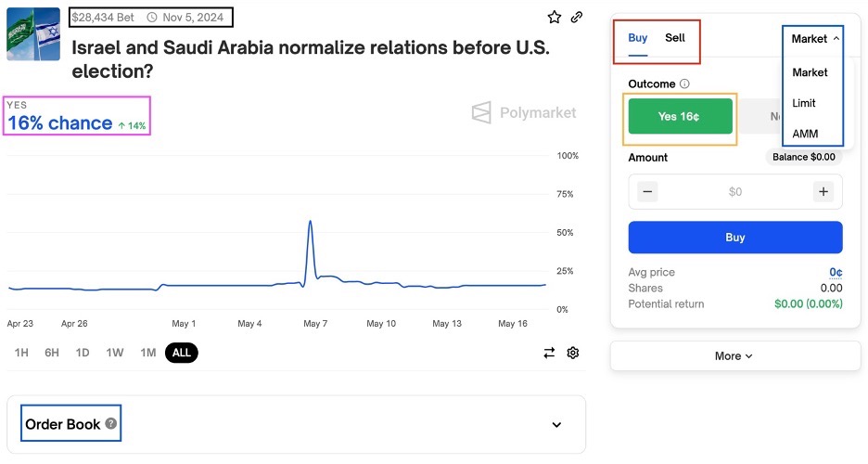Expand the More section
This screenshot has width=868, height=464.
tap(734, 355)
